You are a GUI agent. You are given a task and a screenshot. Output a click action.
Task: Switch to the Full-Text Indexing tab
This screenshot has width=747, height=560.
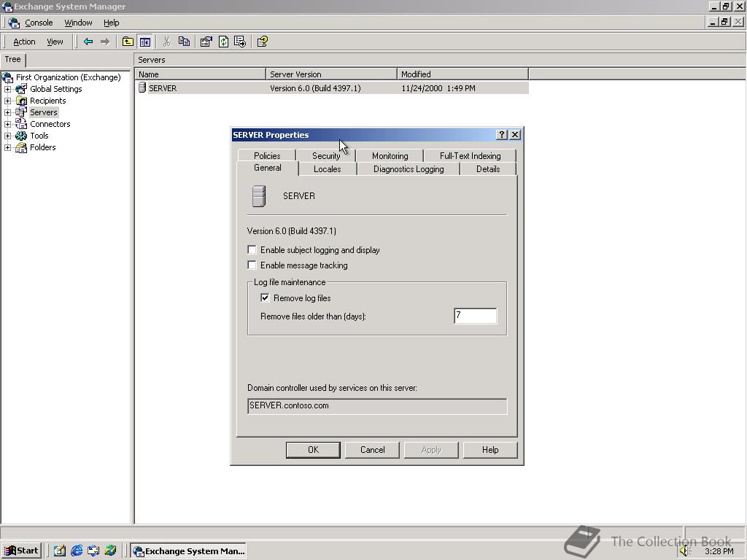click(471, 156)
